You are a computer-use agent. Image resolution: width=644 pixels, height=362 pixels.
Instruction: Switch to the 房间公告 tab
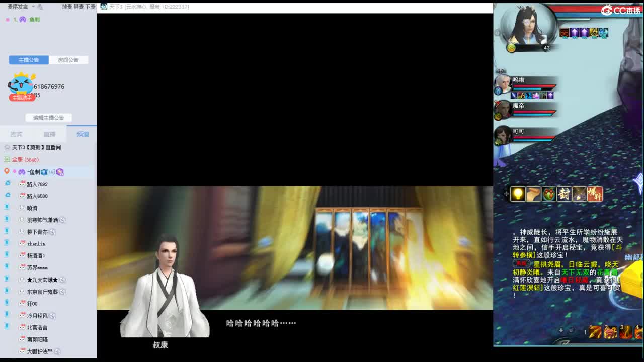coord(68,60)
